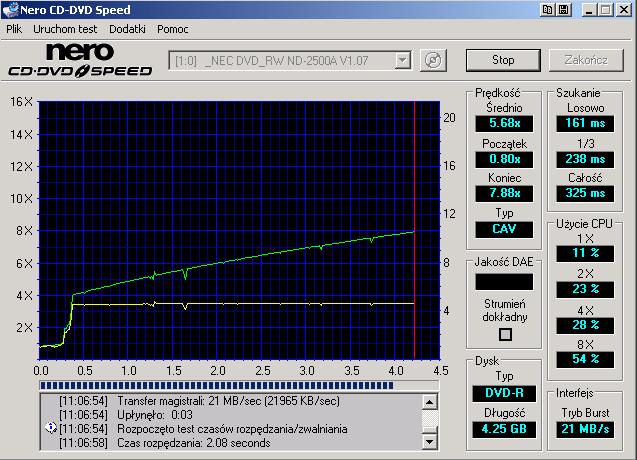Click the disc type value DVD-R

(x=504, y=393)
